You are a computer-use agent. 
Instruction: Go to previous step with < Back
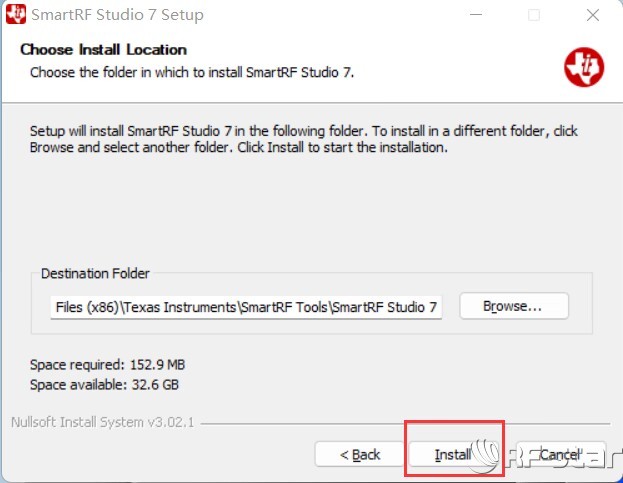click(x=360, y=454)
